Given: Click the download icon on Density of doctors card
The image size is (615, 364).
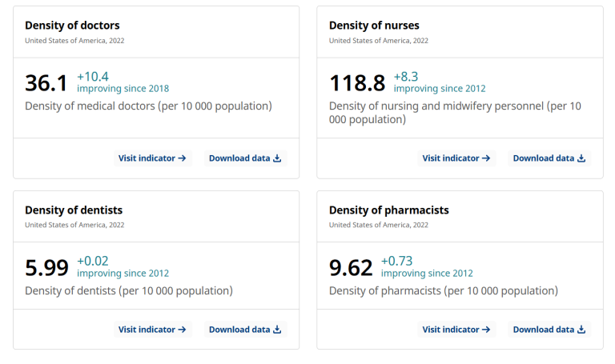Looking at the screenshot, I should (x=277, y=158).
